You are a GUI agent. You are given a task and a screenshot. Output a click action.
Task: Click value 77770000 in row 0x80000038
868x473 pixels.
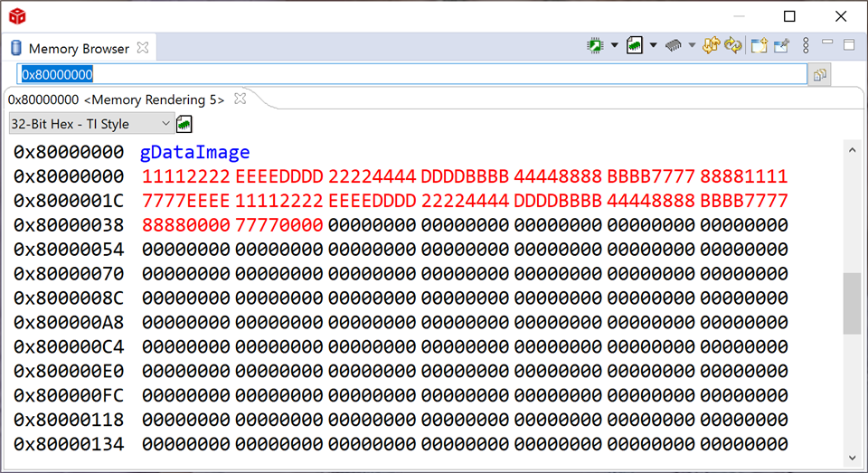click(x=279, y=225)
